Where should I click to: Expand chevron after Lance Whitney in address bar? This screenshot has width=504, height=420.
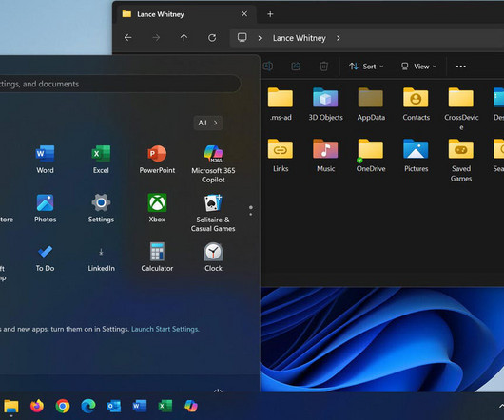click(339, 38)
